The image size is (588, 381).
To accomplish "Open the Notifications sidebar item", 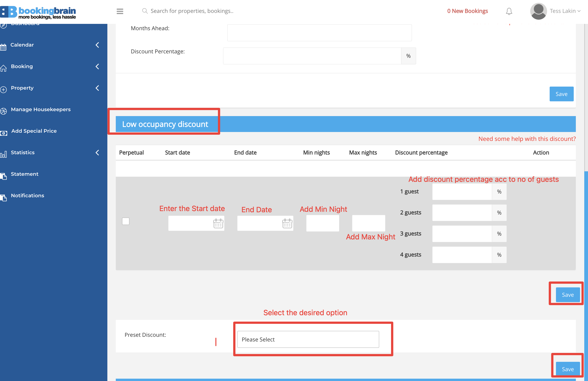I will point(27,195).
